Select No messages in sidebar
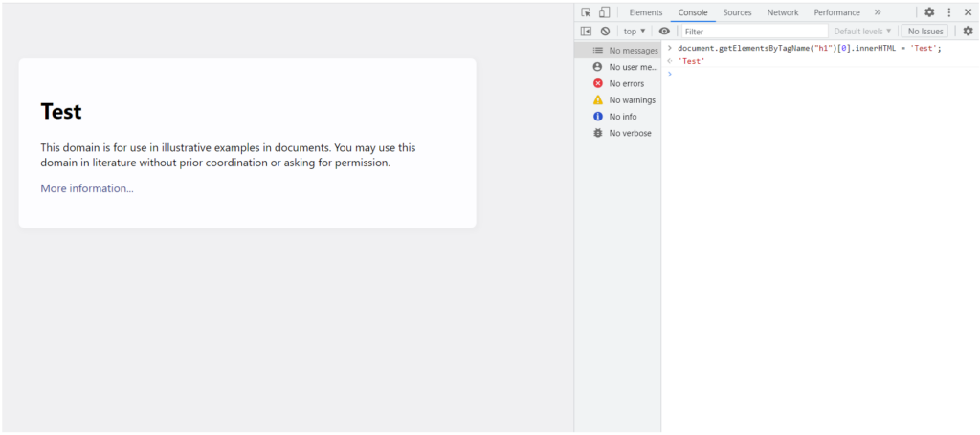 617,51
